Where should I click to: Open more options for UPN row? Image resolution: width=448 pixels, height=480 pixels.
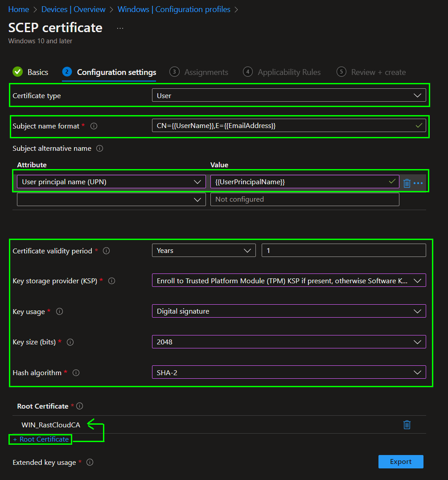[x=418, y=183]
